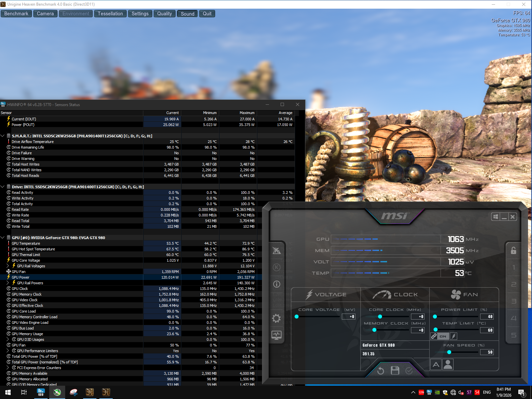Collapse the Drive: INTEL SSD sensor group

(x=3, y=187)
